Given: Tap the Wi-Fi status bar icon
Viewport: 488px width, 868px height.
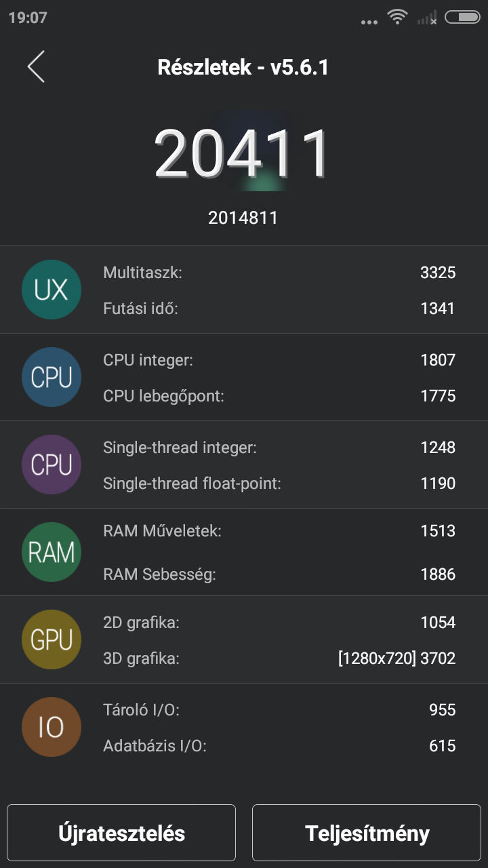Looking at the screenshot, I should click(x=396, y=17).
